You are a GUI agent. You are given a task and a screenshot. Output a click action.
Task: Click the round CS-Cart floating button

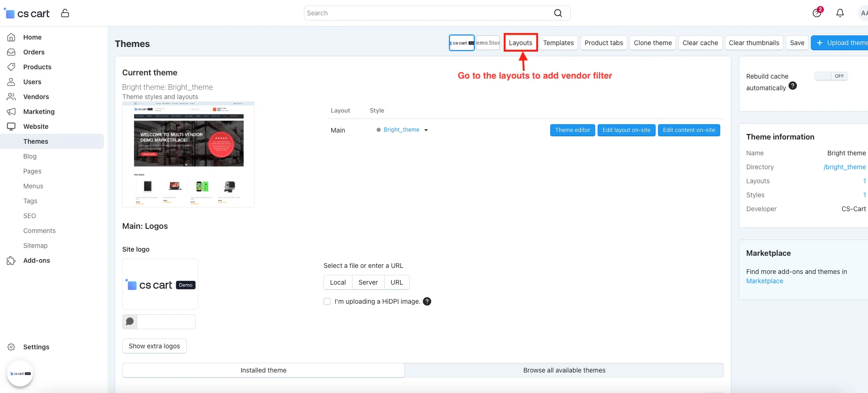tap(20, 373)
